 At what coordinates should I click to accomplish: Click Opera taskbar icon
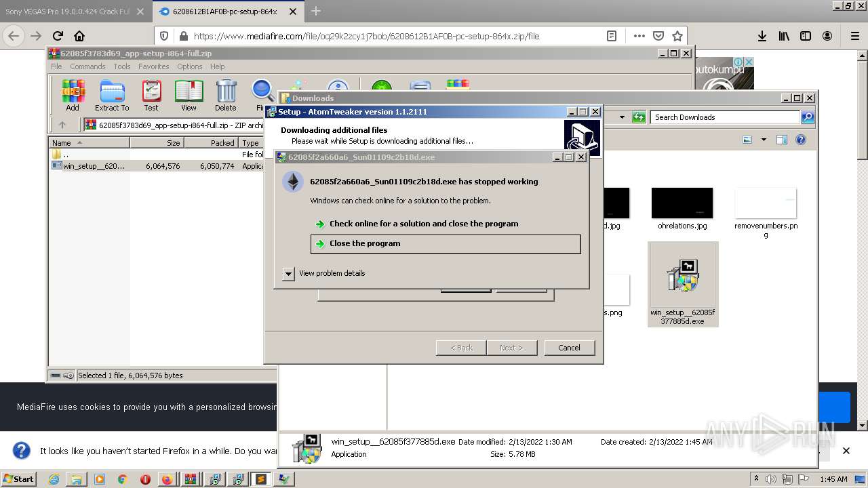(145, 479)
